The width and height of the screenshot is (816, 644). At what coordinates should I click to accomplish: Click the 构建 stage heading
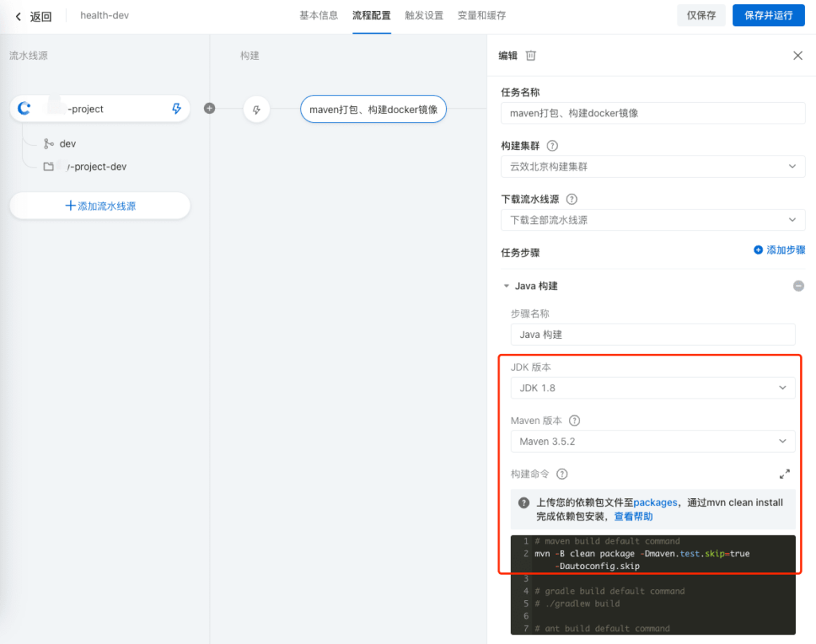click(x=249, y=56)
